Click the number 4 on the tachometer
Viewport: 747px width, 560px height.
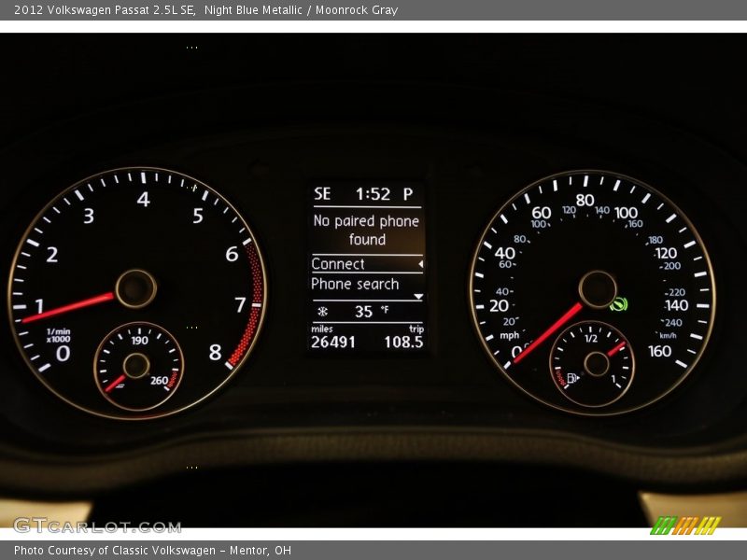(x=144, y=199)
